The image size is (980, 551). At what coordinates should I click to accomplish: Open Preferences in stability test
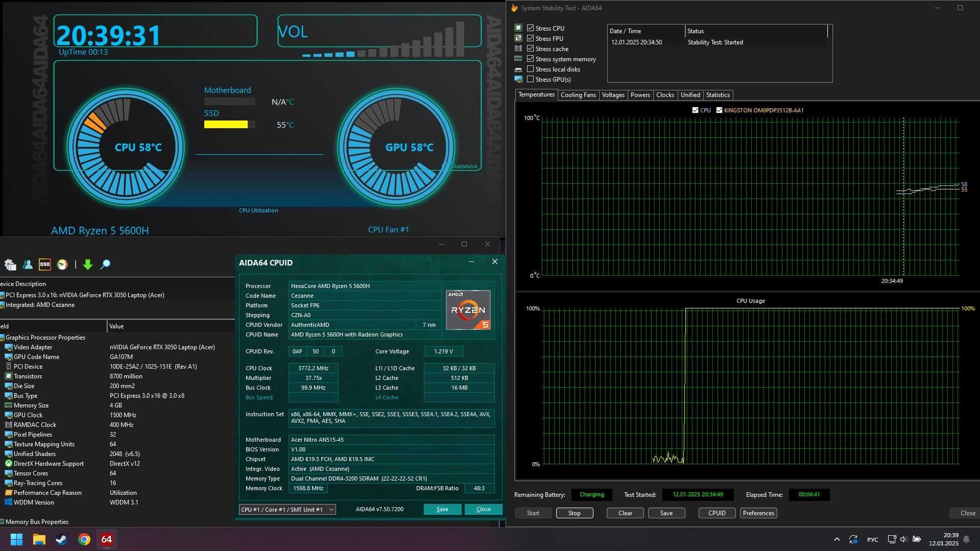click(758, 513)
